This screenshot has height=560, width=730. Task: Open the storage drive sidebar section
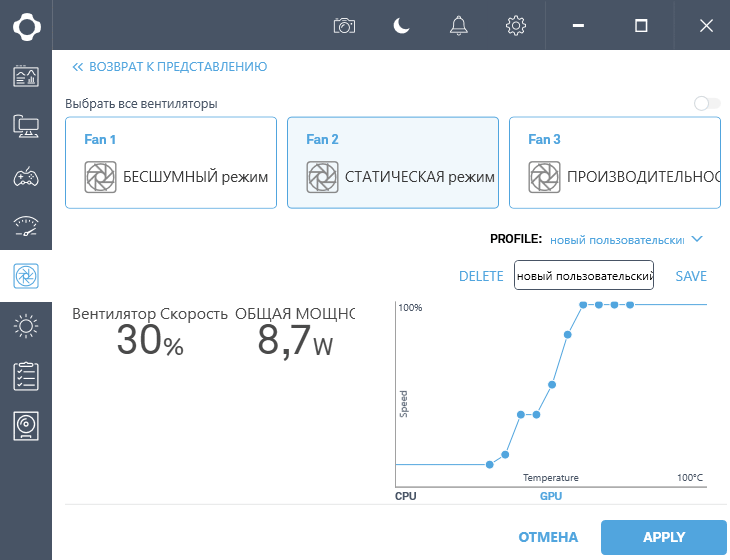click(x=26, y=425)
